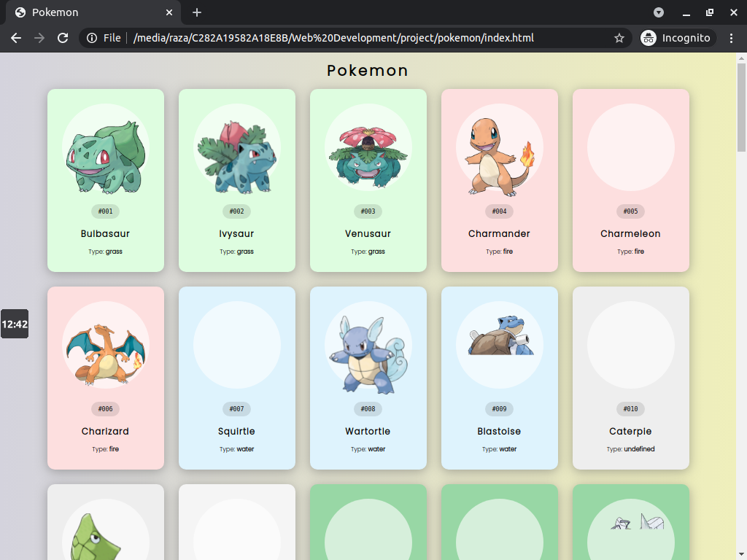Select the Pokemon browser tab
Image resolution: width=747 pixels, height=560 pixels.
tap(93, 12)
